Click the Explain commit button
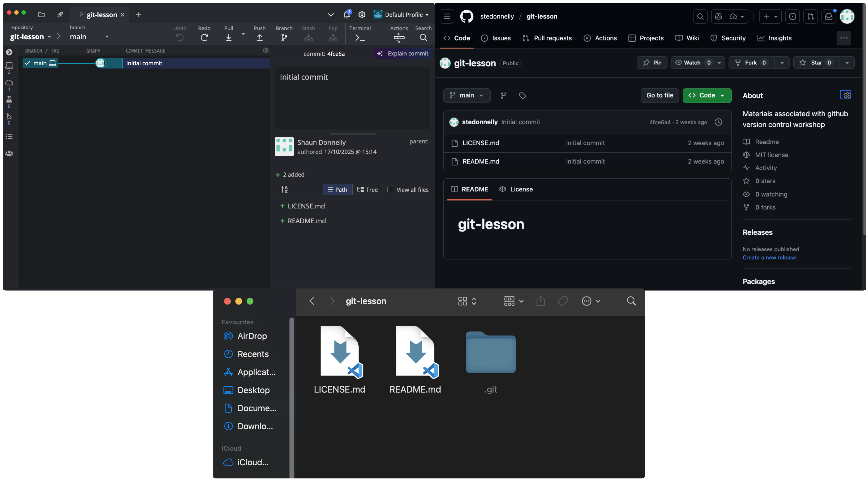 (402, 53)
